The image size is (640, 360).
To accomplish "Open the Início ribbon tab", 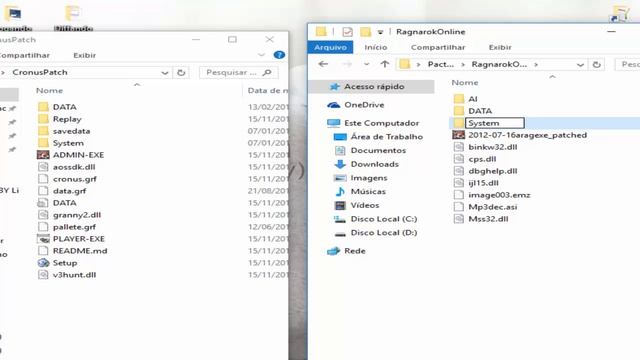I will coord(376,47).
